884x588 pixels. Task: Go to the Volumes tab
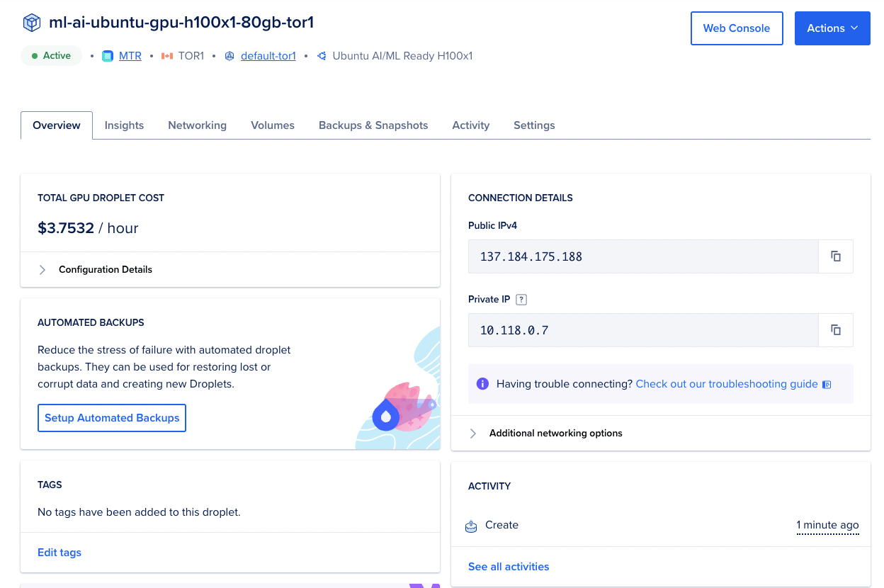273,125
